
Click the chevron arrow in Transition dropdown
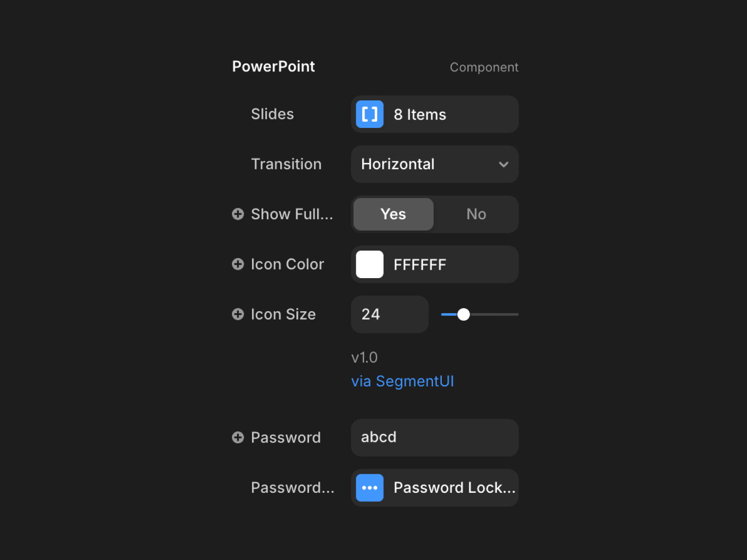tap(503, 164)
